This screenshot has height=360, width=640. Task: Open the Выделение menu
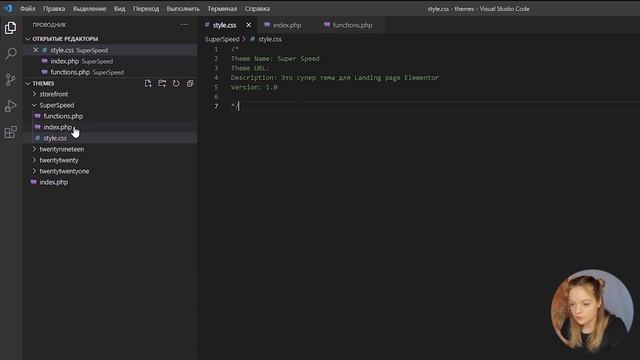(89, 9)
